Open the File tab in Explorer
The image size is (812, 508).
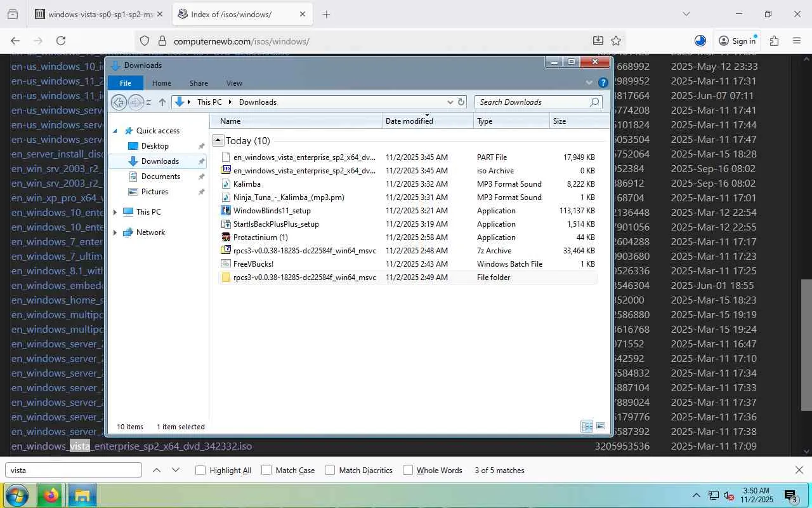[126, 83]
